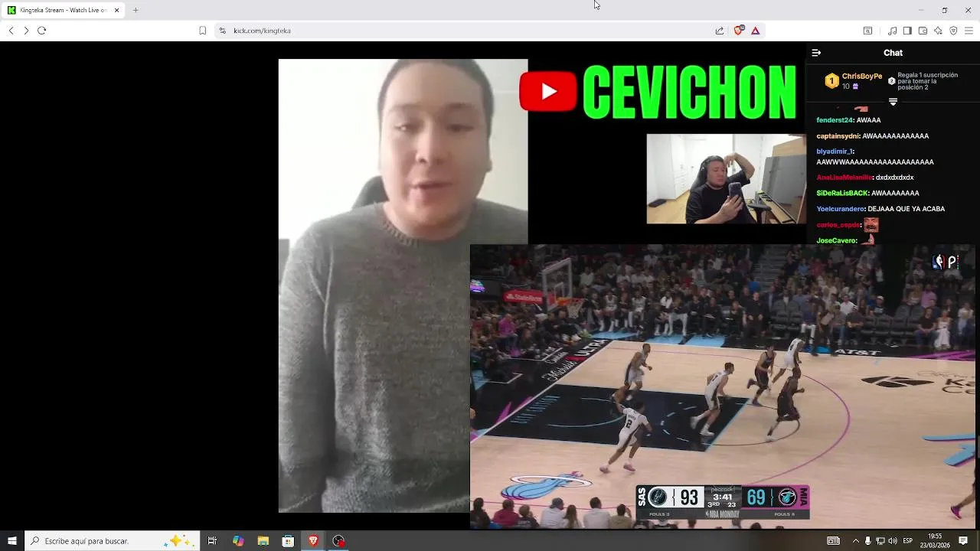Click the microphone tray icon
The image size is (980, 551).
click(867, 541)
